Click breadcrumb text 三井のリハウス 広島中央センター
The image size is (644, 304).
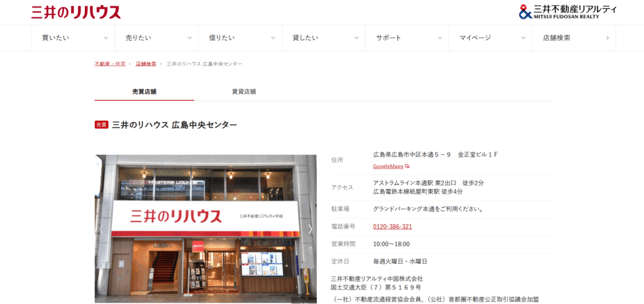204,64
